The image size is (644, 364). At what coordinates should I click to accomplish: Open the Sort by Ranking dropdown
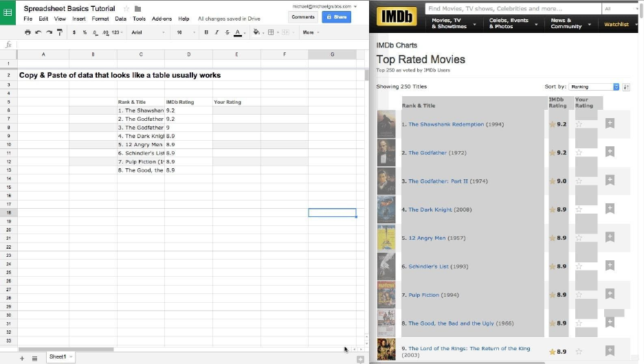tap(594, 87)
